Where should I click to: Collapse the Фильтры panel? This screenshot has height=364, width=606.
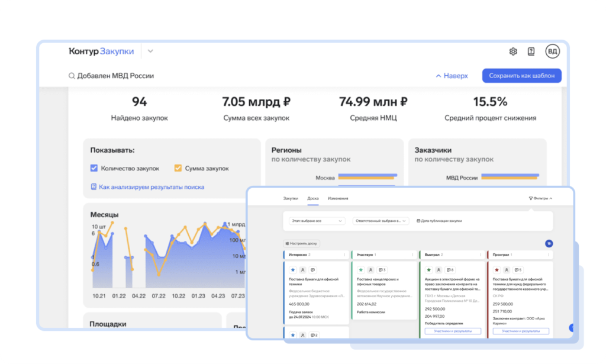pyautogui.click(x=540, y=198)
